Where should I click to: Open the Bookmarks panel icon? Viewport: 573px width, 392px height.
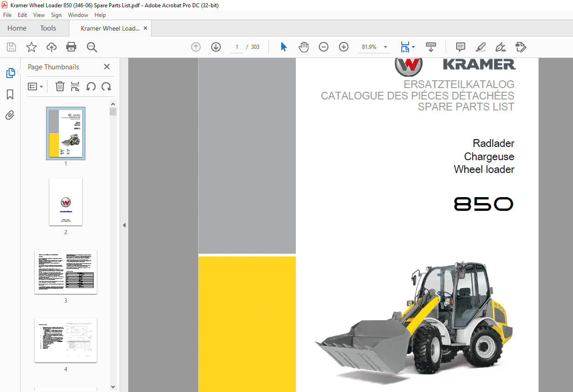pyautogui.click(x=10, y=94)
